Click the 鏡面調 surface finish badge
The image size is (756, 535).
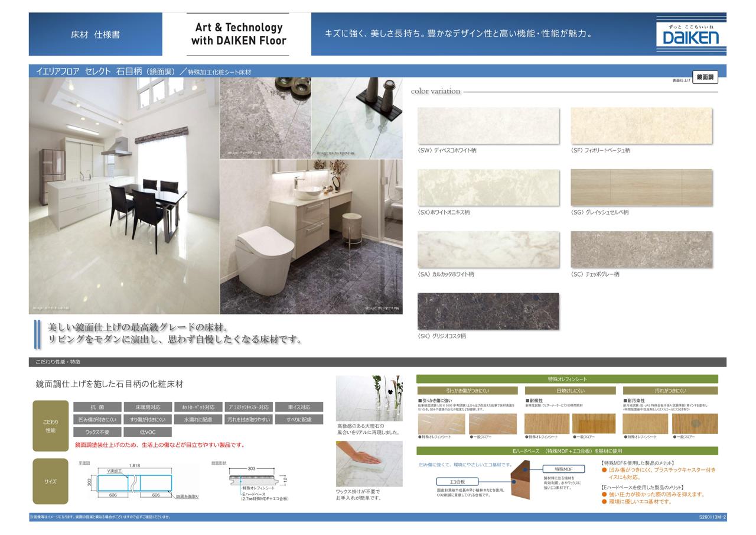point(705,77)
